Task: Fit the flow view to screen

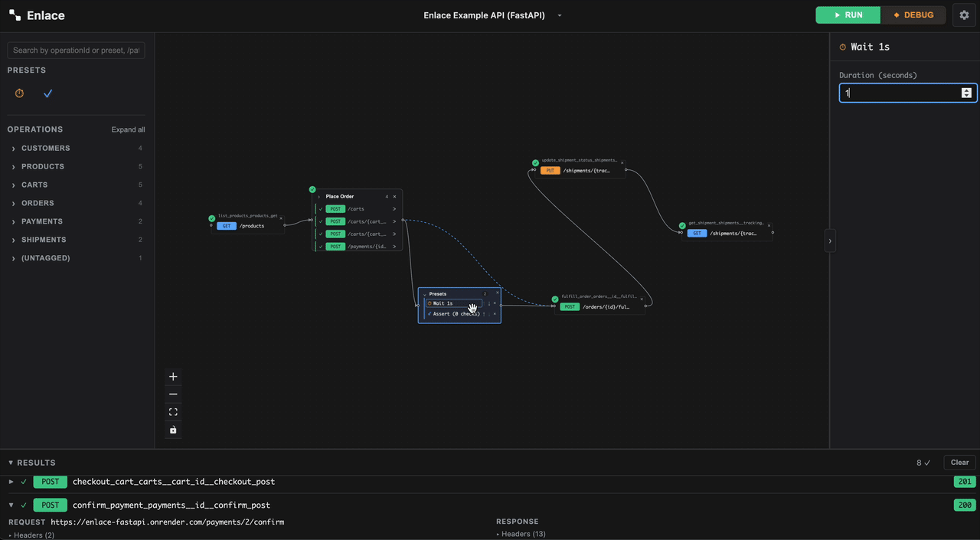Action: click(x=173, y=412)
